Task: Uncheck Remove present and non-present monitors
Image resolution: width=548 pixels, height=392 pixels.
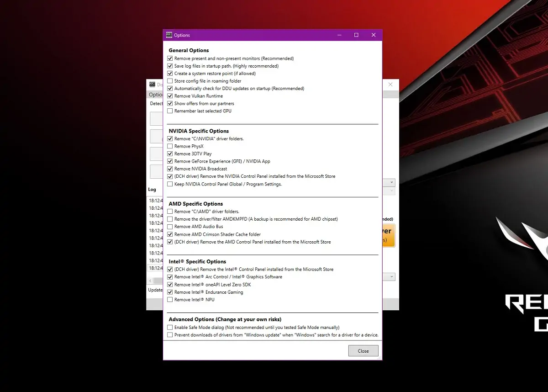Action: coord(170,58)
